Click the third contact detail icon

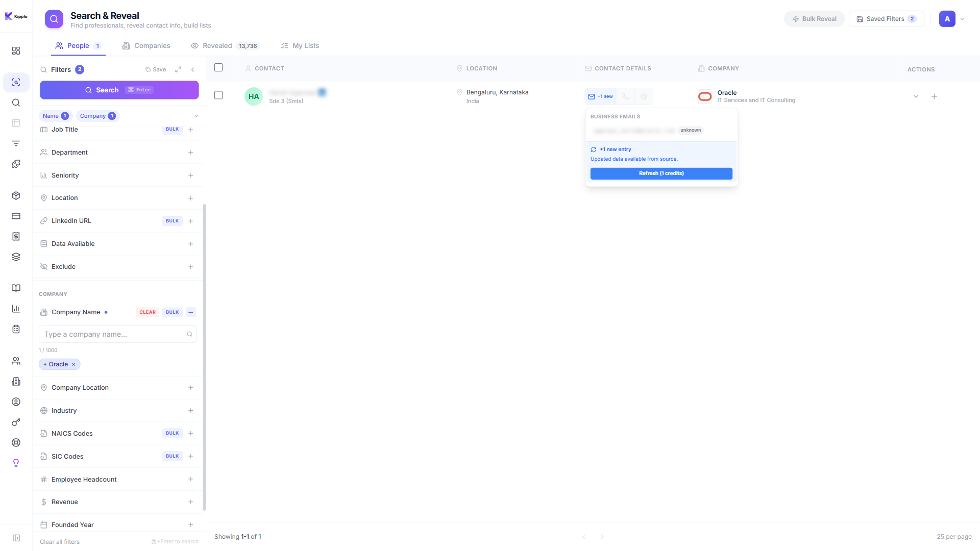644,96
